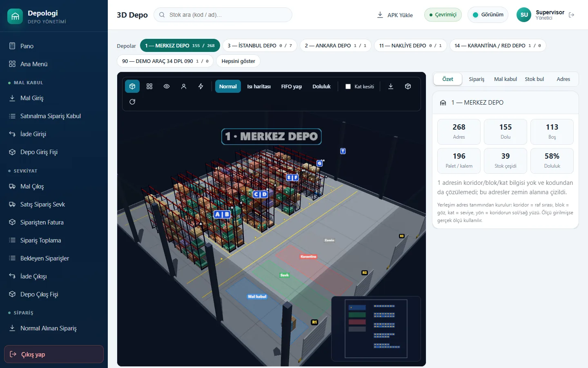
Task: Open Sipariş Toplama in the sidebar
Action: [54, 240]
